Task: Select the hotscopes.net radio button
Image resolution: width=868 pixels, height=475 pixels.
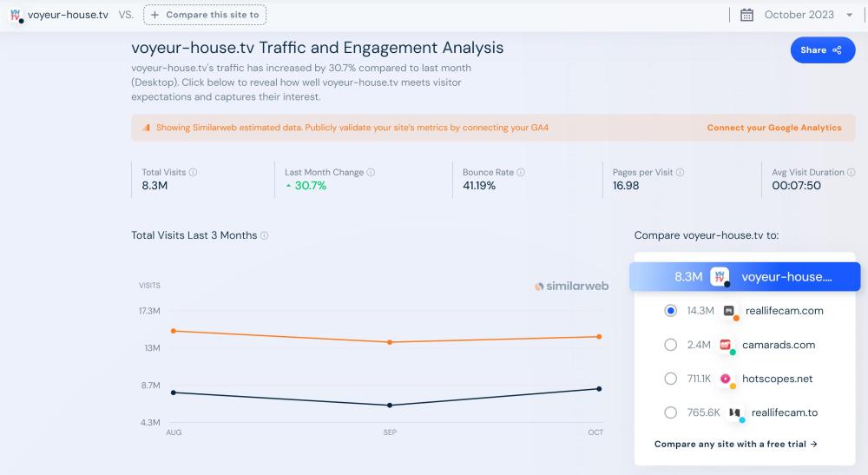Action: [x=670, y=379]
